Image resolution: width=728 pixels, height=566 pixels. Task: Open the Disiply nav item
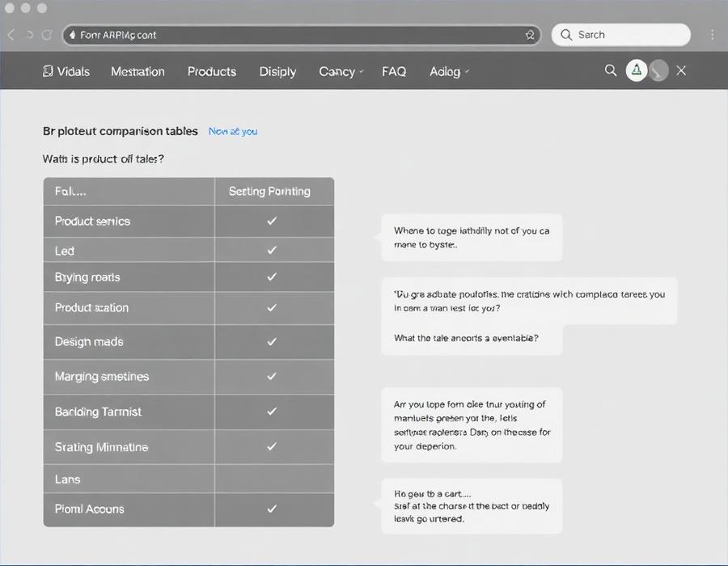(x=277, y=71)
